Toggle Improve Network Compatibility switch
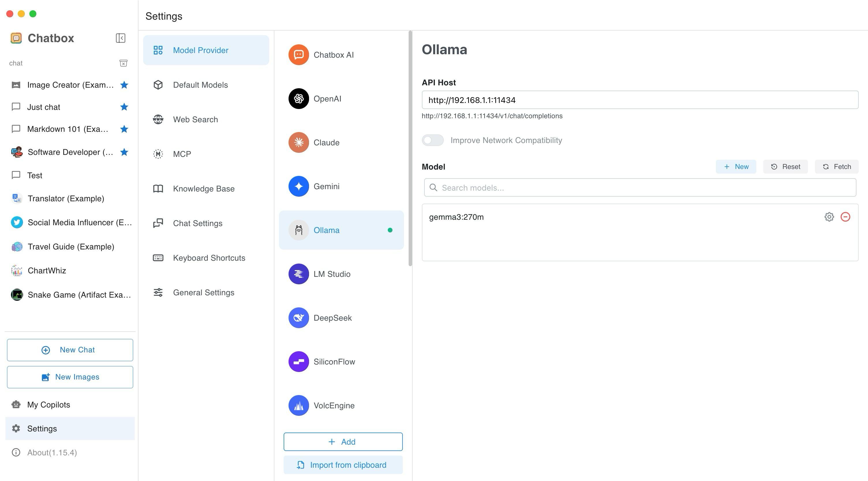868x481 pixels. point(433,140)
